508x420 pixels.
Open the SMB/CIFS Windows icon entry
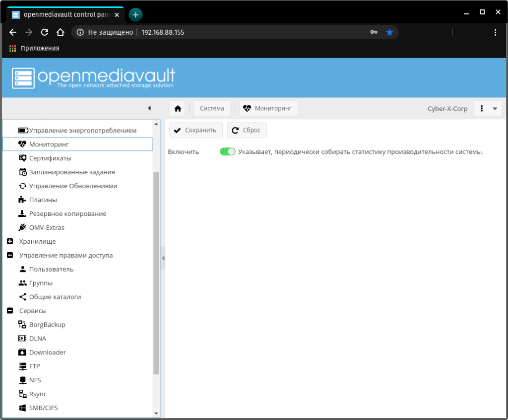pos(22,408)
